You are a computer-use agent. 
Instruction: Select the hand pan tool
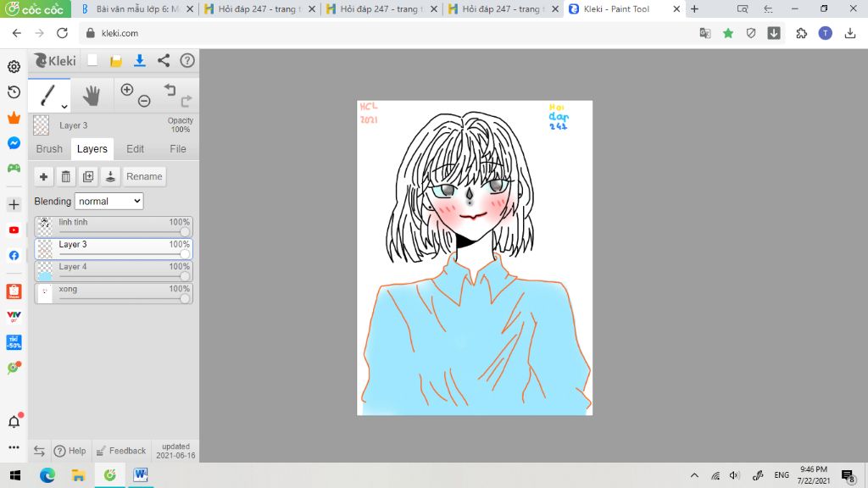pos(92,96)
